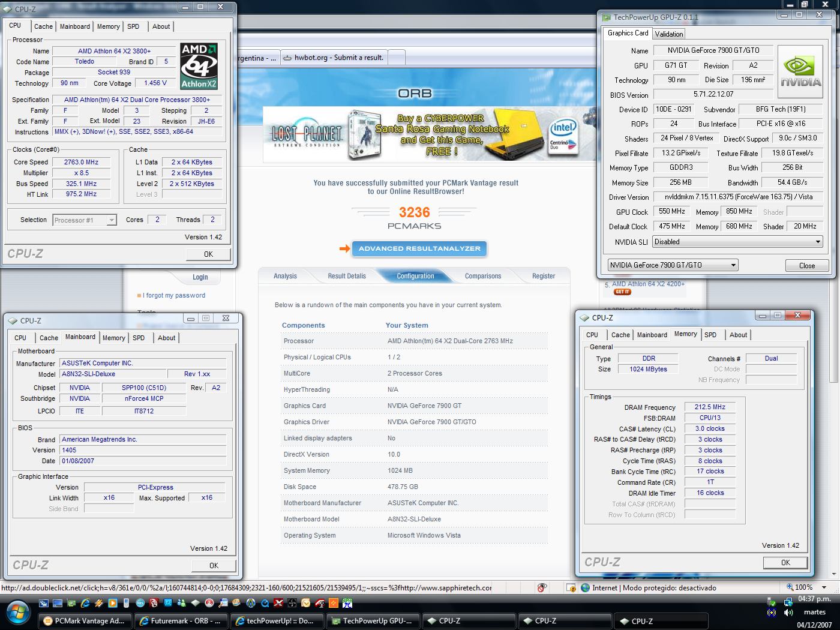Screen dimensions: 840x630
Task: Open the volume speaker tray icon
Action: (788, 613)
